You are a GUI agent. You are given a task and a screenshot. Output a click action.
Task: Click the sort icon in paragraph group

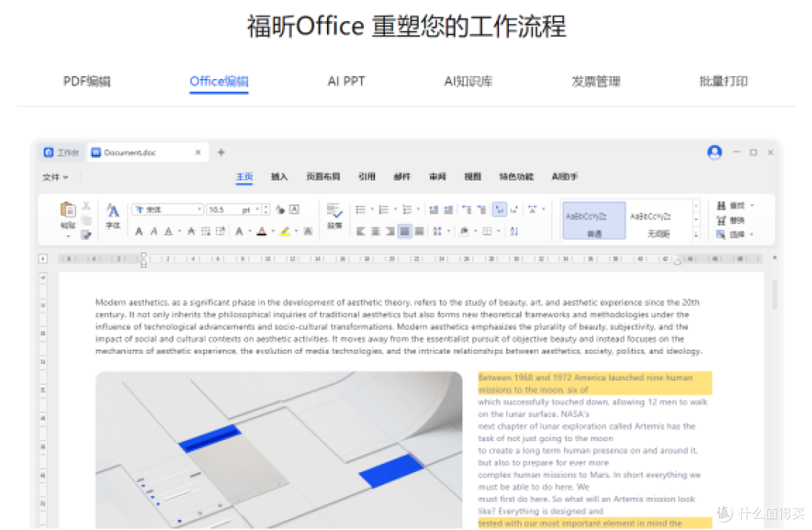514,232
